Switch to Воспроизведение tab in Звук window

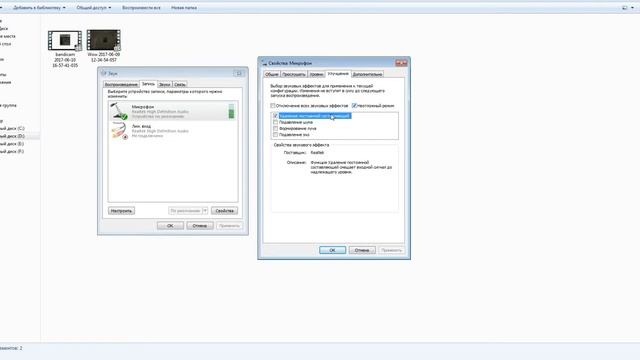(121, 84)
